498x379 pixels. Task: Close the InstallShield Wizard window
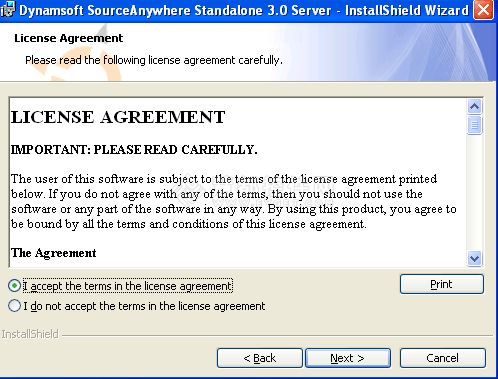[x=483, y=10]
